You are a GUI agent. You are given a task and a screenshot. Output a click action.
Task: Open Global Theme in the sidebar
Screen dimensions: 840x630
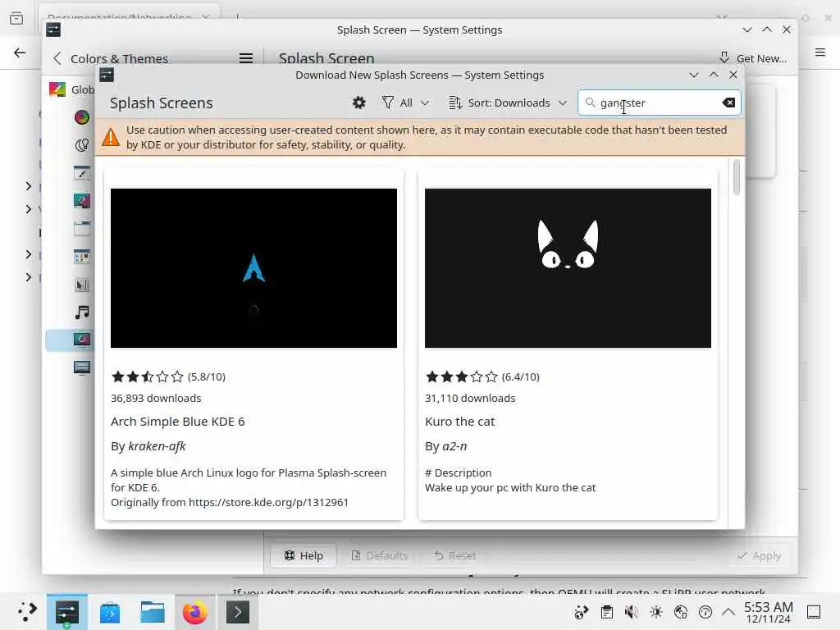tap(72, 89)
